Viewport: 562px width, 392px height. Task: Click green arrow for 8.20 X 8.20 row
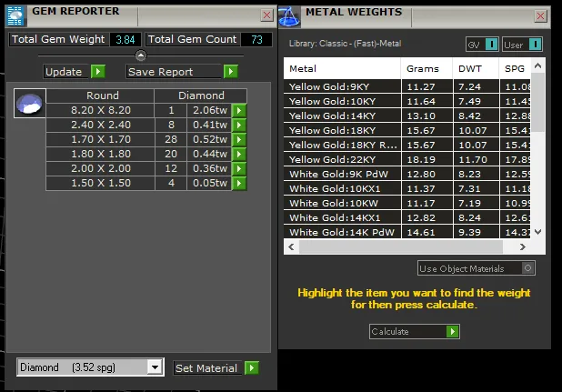[x=238, y=110]
